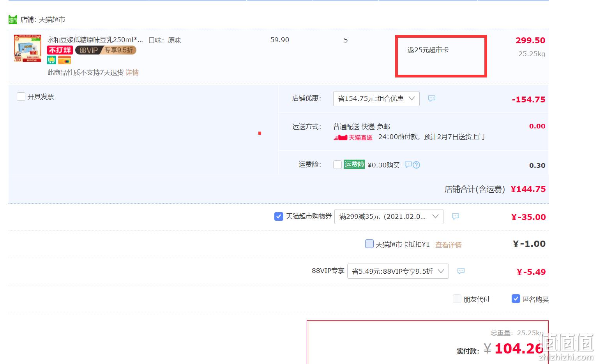Click message icon beside 88VIP dropdown
Viewport: 597px width, 364px height.
(x=461, y=271)
